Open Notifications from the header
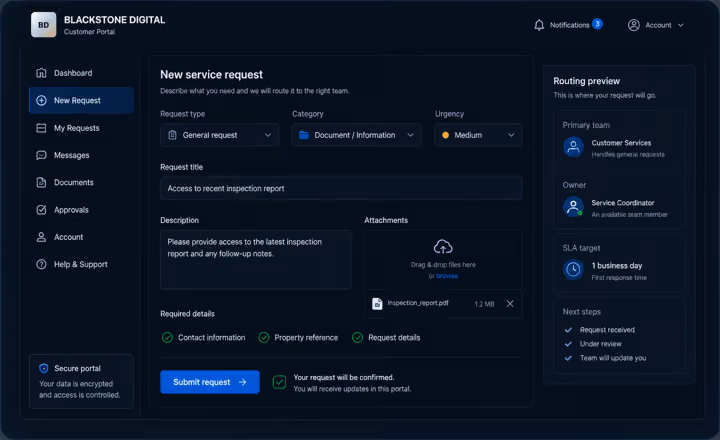This screenshot has width=720, height=440. click(569, 25)
